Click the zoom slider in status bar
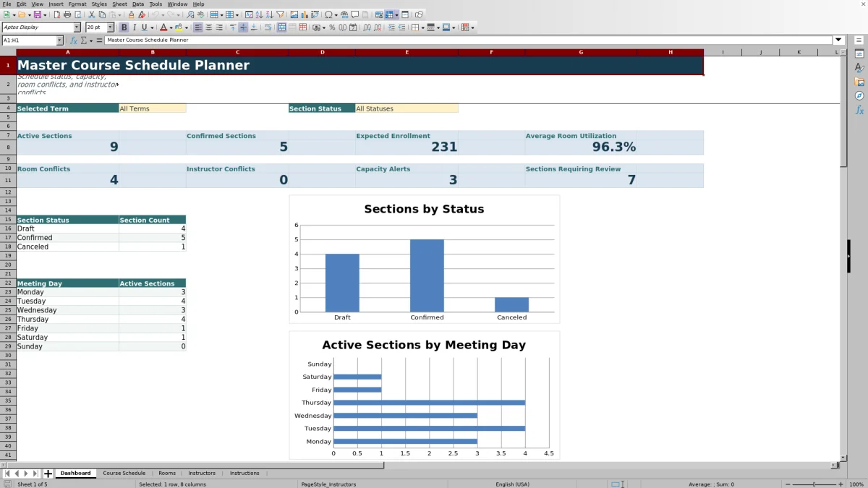The height and width of the screenshot is (488, 868). (x=814, y=484)
